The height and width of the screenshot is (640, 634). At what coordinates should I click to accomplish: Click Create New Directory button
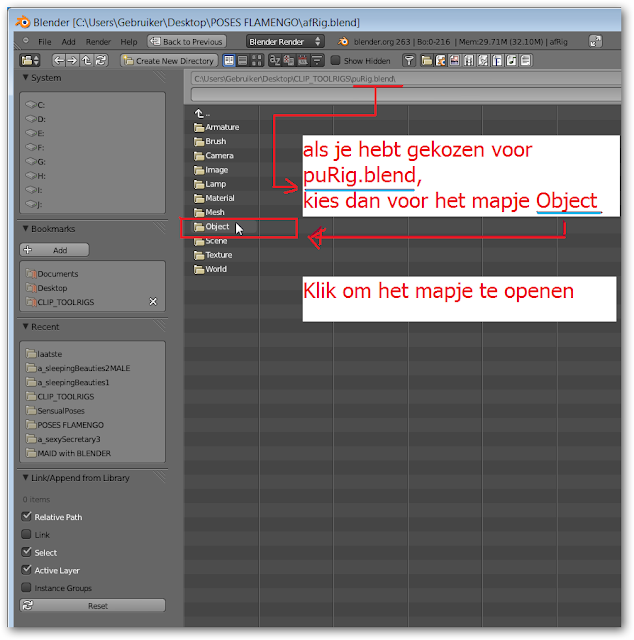(169, 60)
